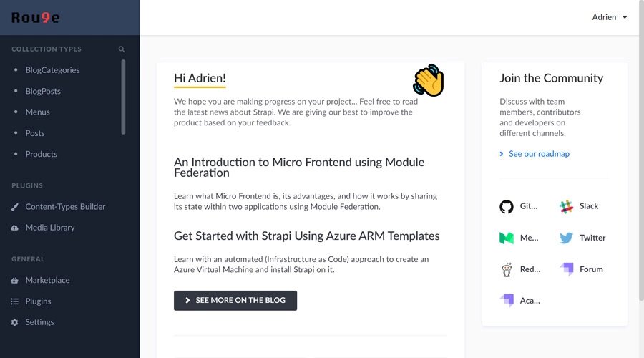644x358 pixels.
Task: Open the Forum icon link
Action: [x=567, y=269]
